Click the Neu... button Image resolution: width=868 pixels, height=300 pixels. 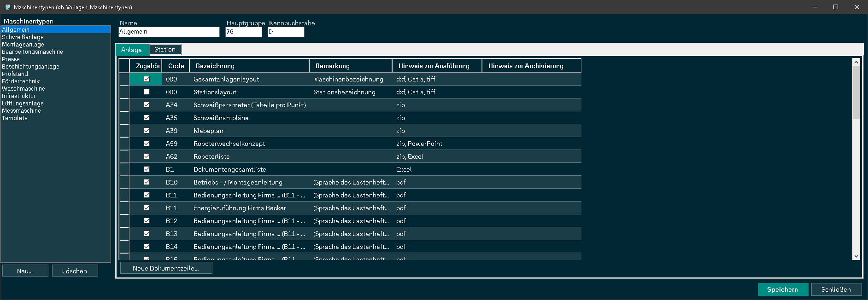[x=25, y=271]
